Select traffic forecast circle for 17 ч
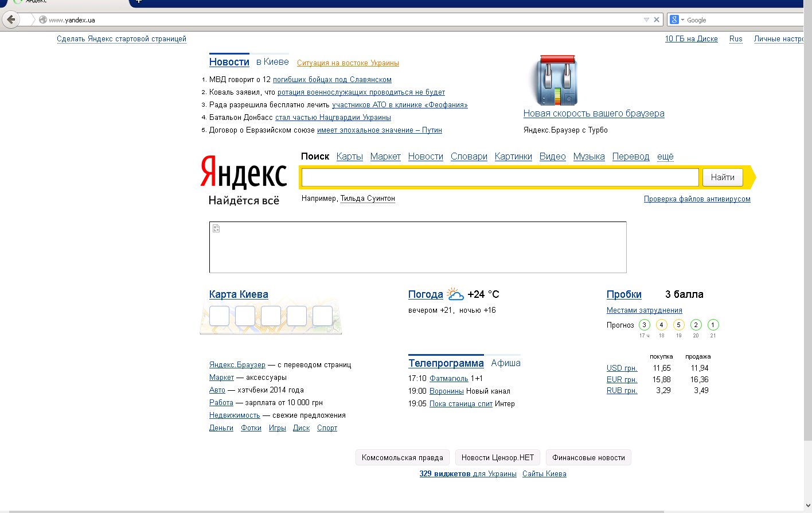Image resolution: width=812 pixels, height=513 pixels. 644,325
